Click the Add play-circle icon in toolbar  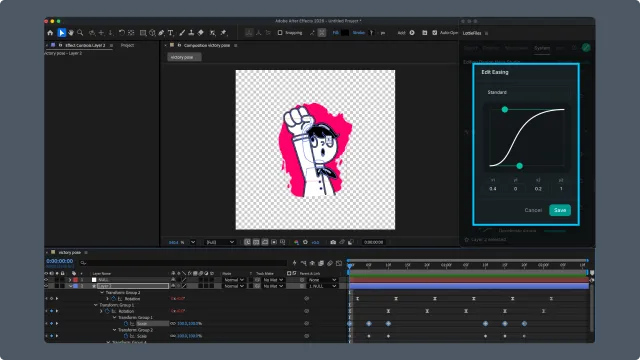[412, 33]
